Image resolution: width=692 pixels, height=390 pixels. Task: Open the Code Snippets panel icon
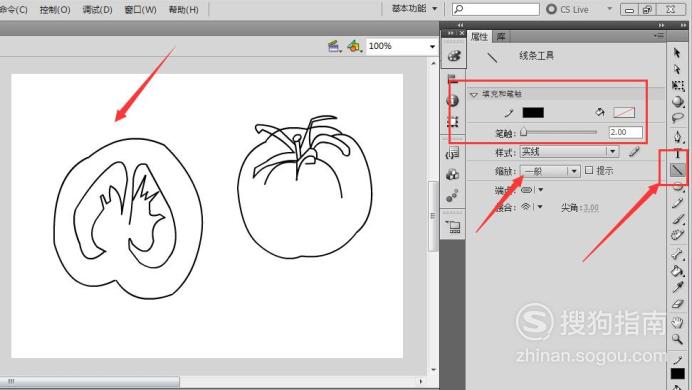pos(452,153)
